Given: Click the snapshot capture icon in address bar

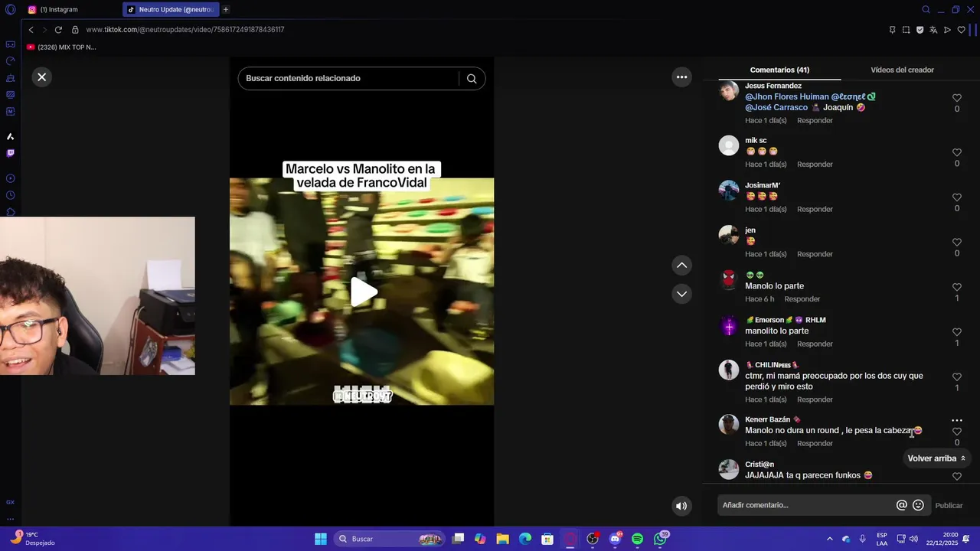Looking at the screenshot, I should click(x=906, y=30).
